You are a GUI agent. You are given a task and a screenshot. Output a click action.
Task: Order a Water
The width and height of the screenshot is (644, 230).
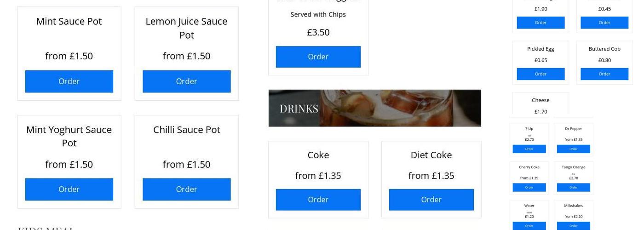pos(529,226)
